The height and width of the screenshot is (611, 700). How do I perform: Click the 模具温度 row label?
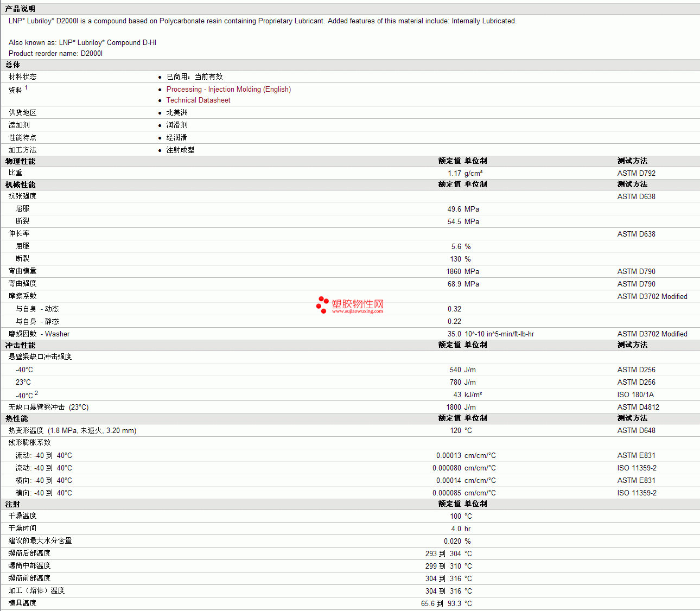tap(23, 603)
